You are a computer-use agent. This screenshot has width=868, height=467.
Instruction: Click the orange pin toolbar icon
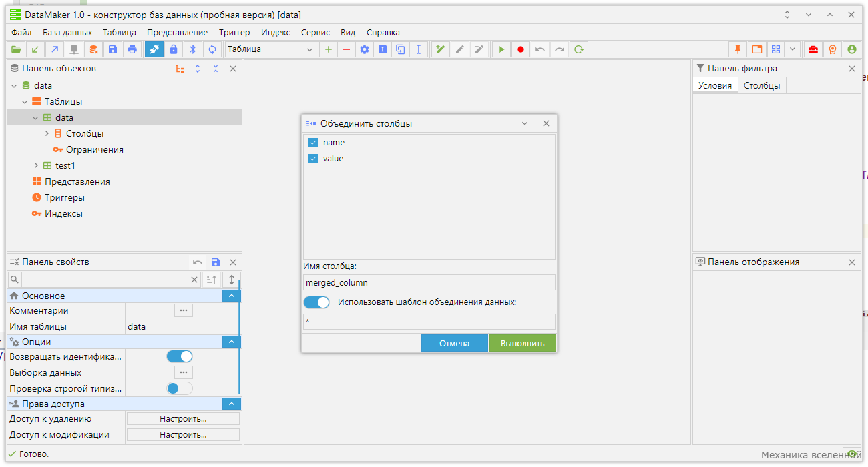[x=738, y=49]
